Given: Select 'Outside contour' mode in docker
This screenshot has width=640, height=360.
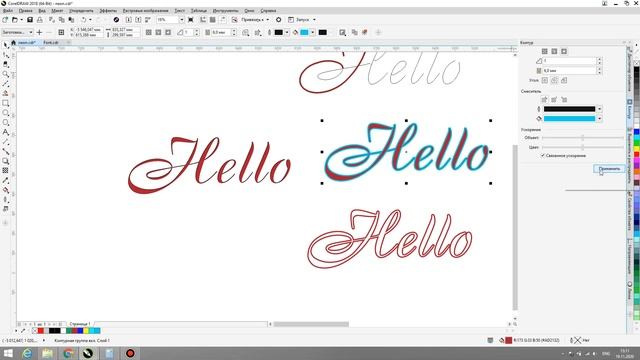Looking at the screenshot, I should [564, 51].
